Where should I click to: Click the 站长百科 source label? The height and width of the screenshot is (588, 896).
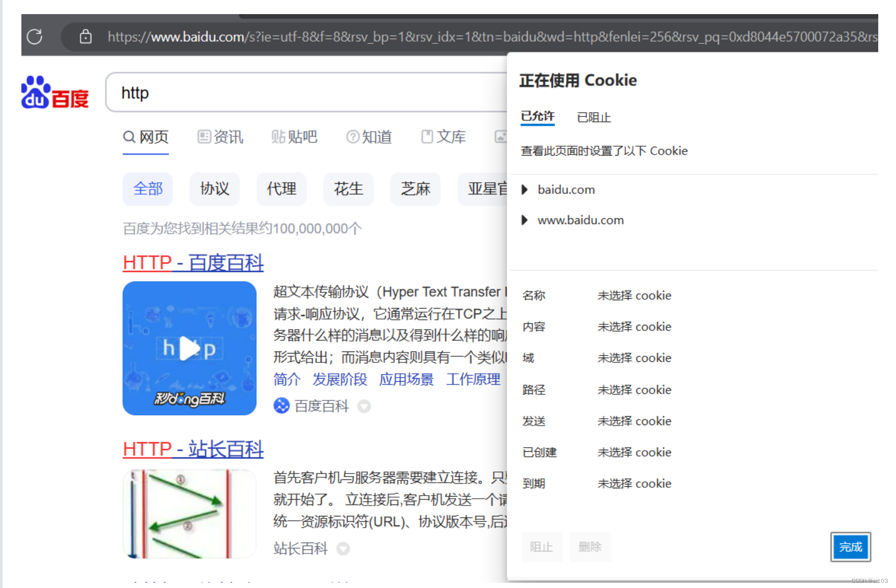pyautogui.click(x=300, y=548)
